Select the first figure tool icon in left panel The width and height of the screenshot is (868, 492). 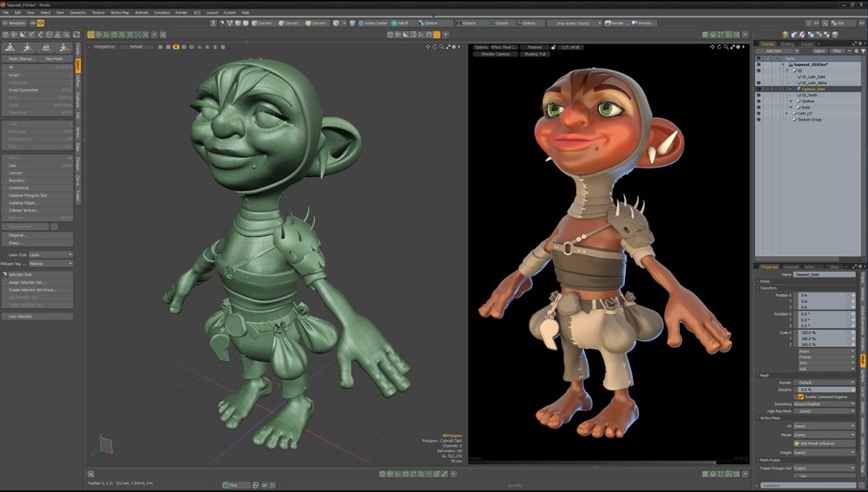coord(10,48)
